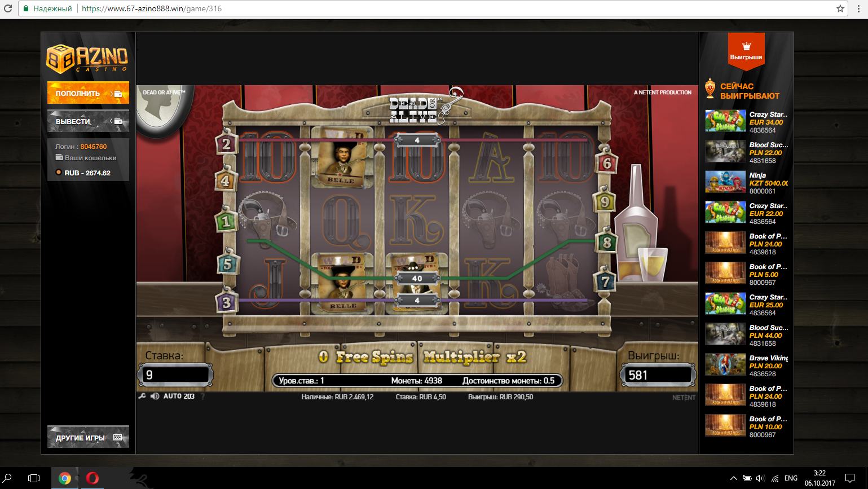This screenshot has width=868, height=489.
Task: Select payline marker number 6
Action: pyautogui.click(x=607, y=164)
